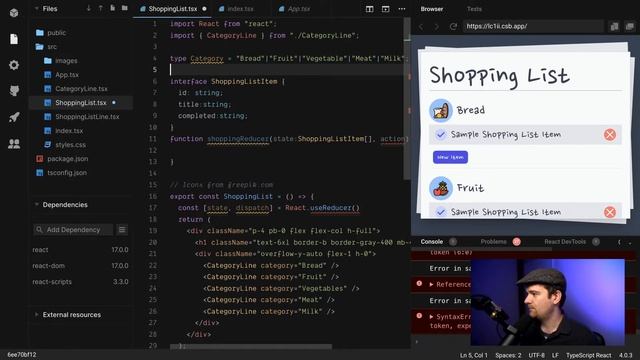Expand External resources section
This screenshot has height=360, width=640.
coord(36,315)
